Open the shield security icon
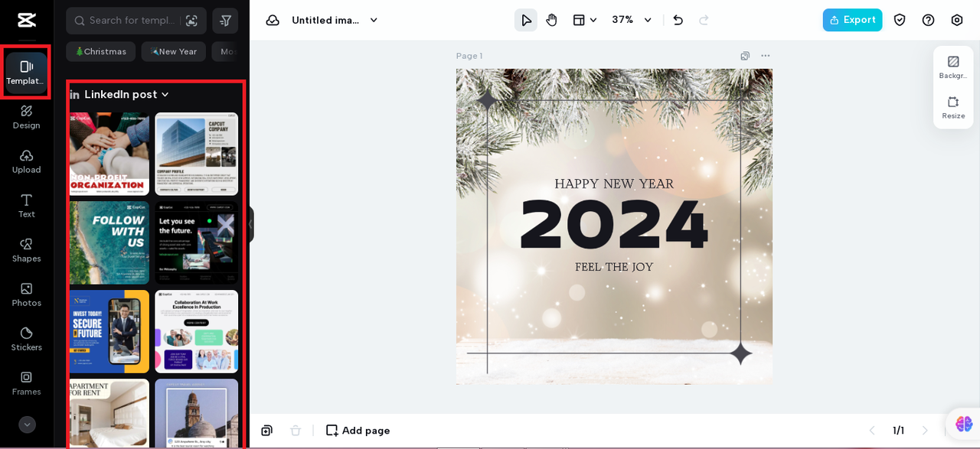The width and height of the screenshot is (980, 449). pos(900,20)
